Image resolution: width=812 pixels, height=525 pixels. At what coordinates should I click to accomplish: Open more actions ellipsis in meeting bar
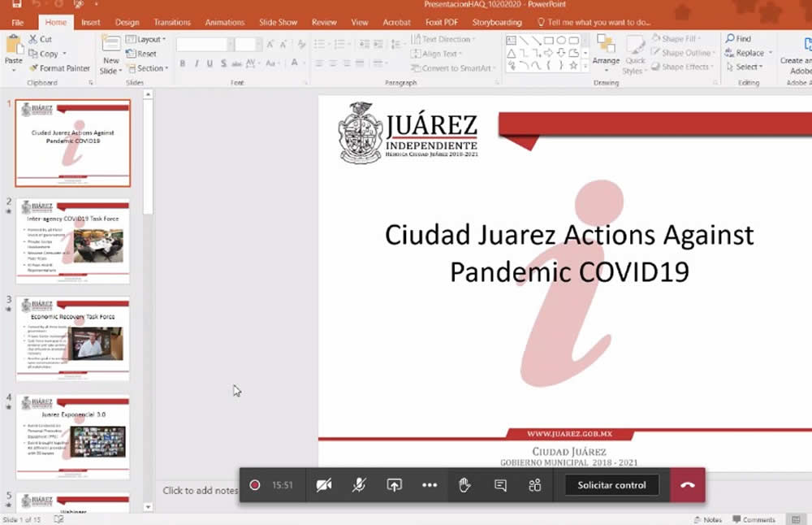point(430,485)
